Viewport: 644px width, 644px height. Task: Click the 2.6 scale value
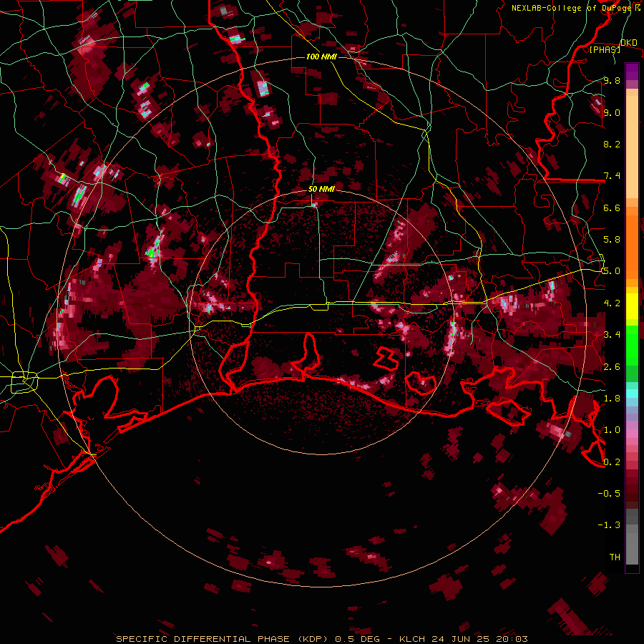click(x=612, y=366)
